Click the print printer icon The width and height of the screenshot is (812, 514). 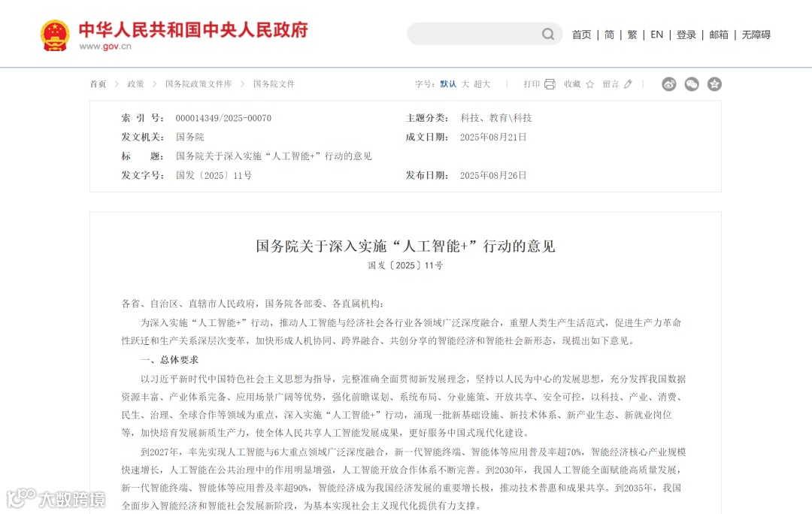pyautogui.click(x=550, y=84)
